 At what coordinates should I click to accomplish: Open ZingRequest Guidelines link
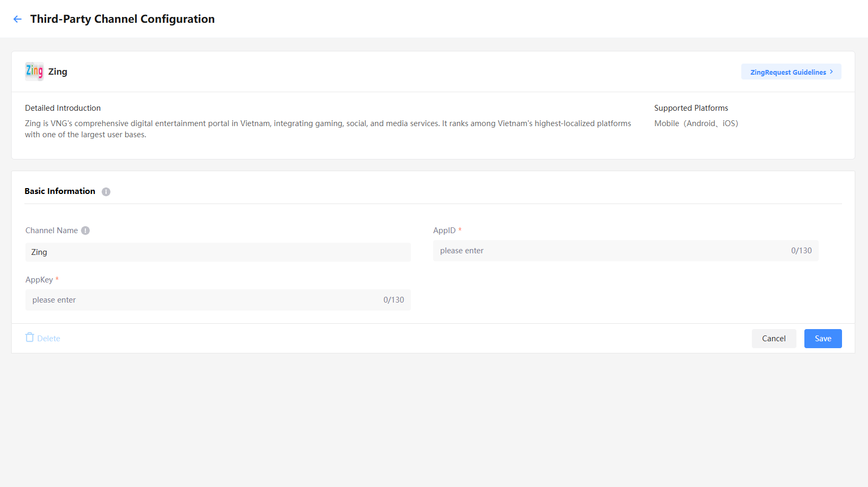791,72
